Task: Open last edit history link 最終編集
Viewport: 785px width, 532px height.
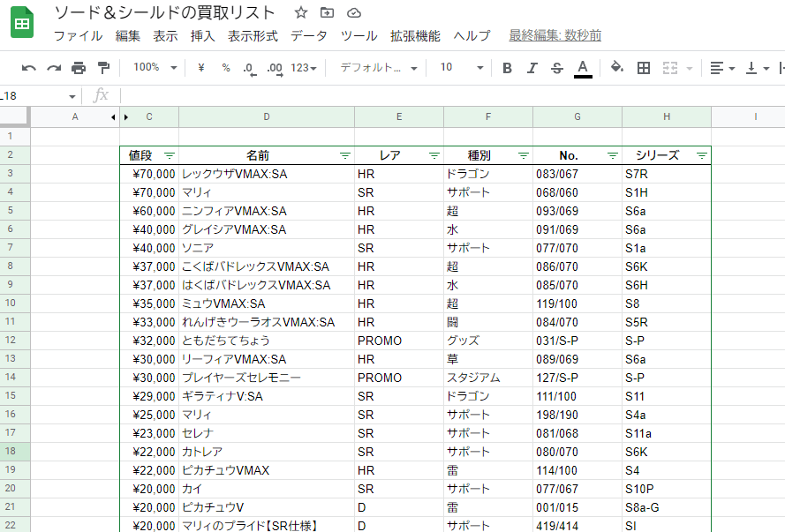Action: pyautogui.click(x=555, y=35)
